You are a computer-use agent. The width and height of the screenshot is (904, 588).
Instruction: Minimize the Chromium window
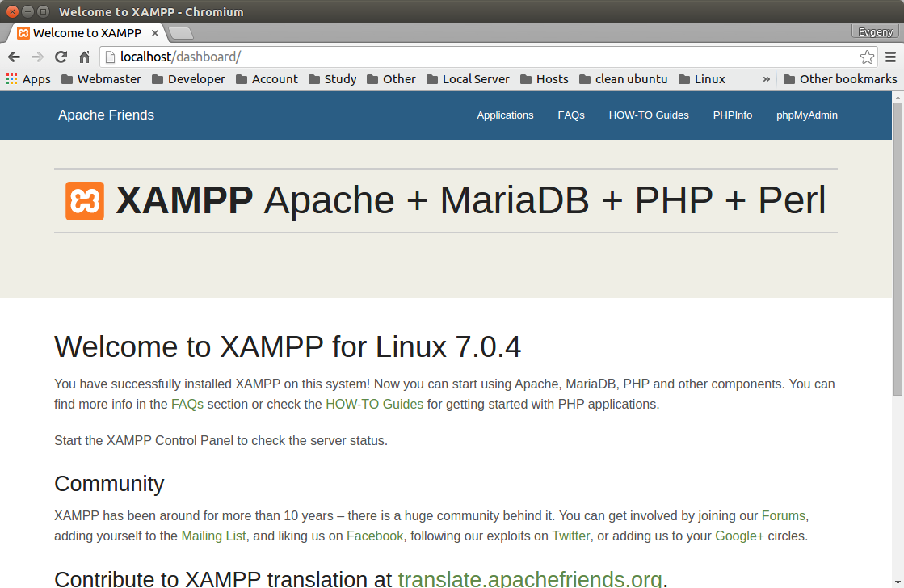tap(27, 11)
